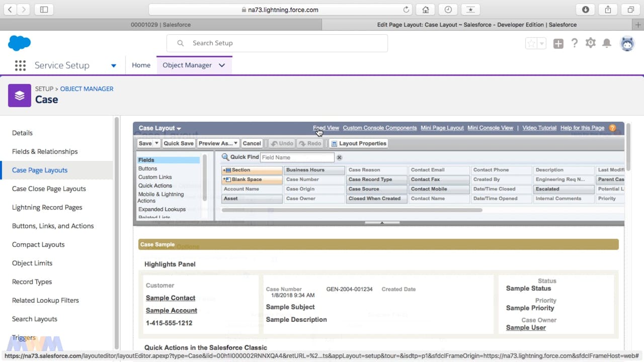Click the favorites star icon
644x362 pixels.
531,44
